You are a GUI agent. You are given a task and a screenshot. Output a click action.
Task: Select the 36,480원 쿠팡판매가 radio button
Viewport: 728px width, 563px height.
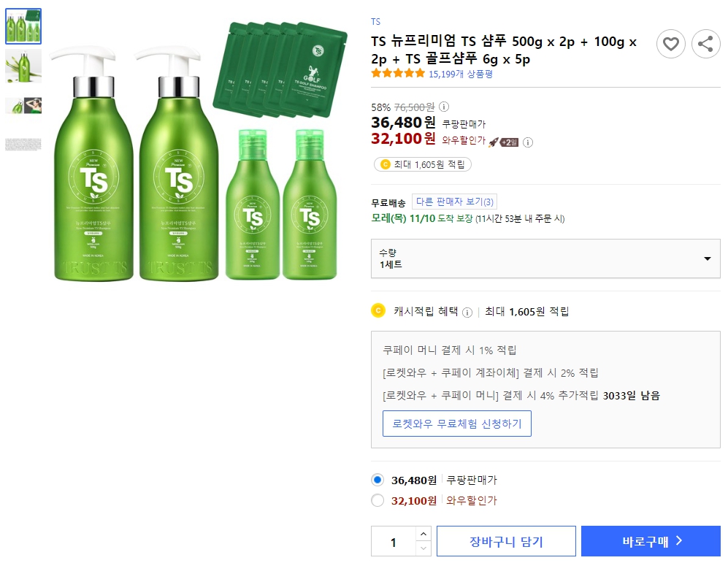click(378, 479)
